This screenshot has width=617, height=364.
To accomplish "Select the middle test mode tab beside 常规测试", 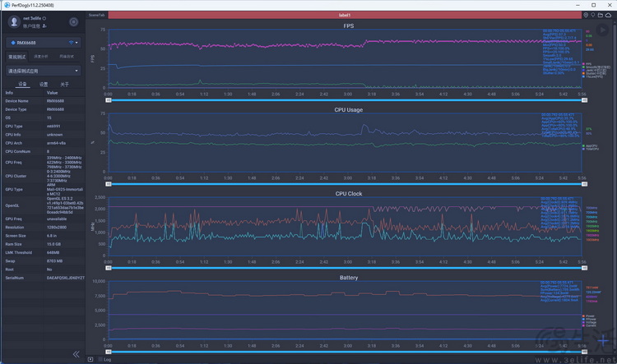I will point(41,57).
